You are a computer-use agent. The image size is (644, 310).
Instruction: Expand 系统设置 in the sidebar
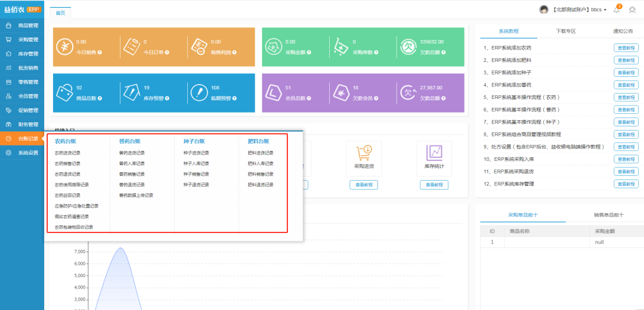click(23, 153)
